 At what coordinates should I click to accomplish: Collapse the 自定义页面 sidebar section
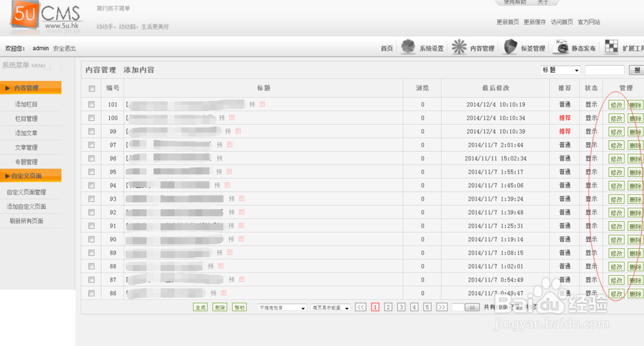[31, 176]
